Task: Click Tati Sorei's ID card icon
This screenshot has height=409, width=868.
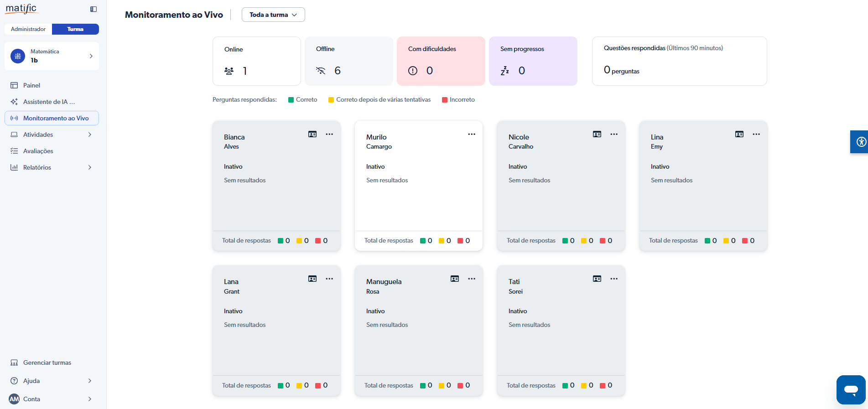Action: point(597,279)
